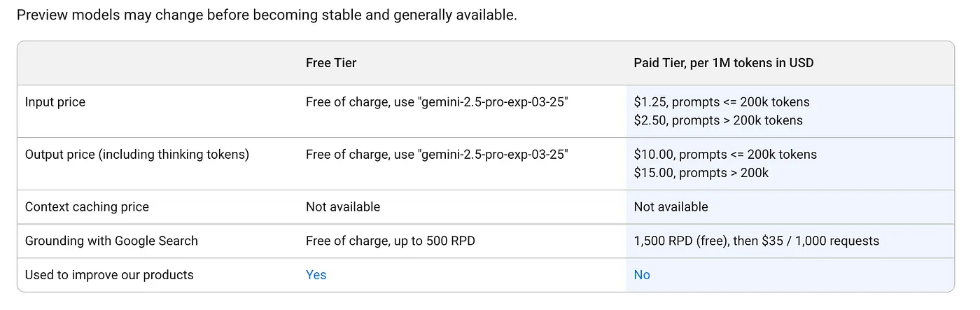Click "$1.25, prompts <= 200k tokens" text
Image resolution: width=980 pixels, height=310 pixels.
pyautogui.click(x=722, y=102)
